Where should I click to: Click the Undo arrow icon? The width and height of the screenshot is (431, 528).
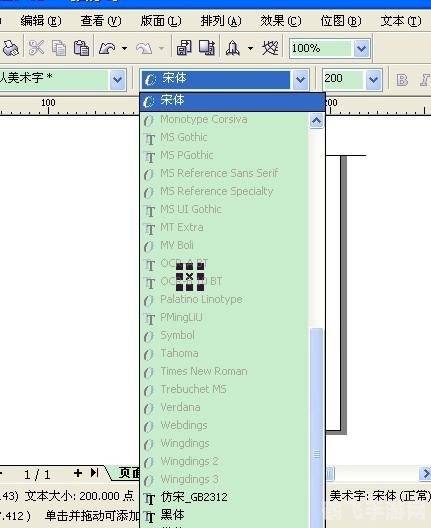(107, 48)
